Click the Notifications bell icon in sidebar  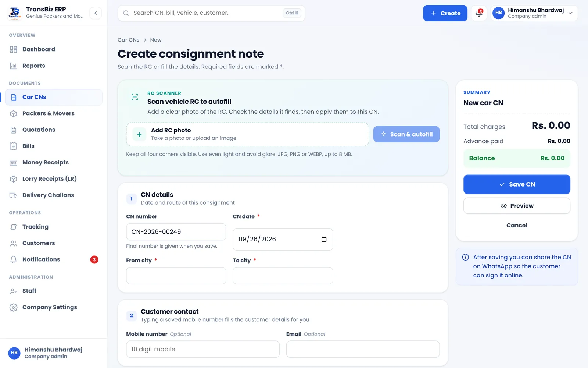pos(14,260)
